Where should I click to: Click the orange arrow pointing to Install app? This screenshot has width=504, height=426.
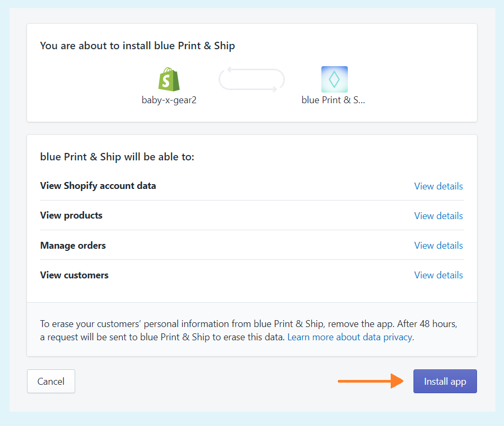pyautogui.click(x=370, y=381)
